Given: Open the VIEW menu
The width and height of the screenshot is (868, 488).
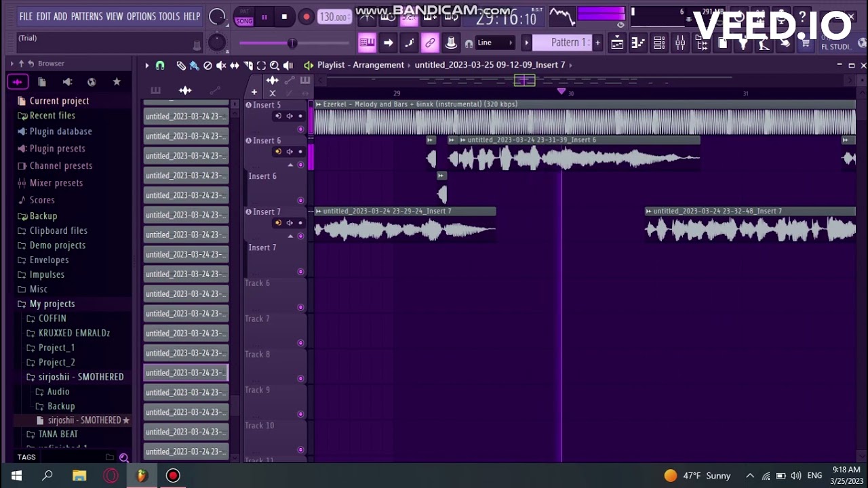Looking at the screenshot, I should (x=115, y=16).
